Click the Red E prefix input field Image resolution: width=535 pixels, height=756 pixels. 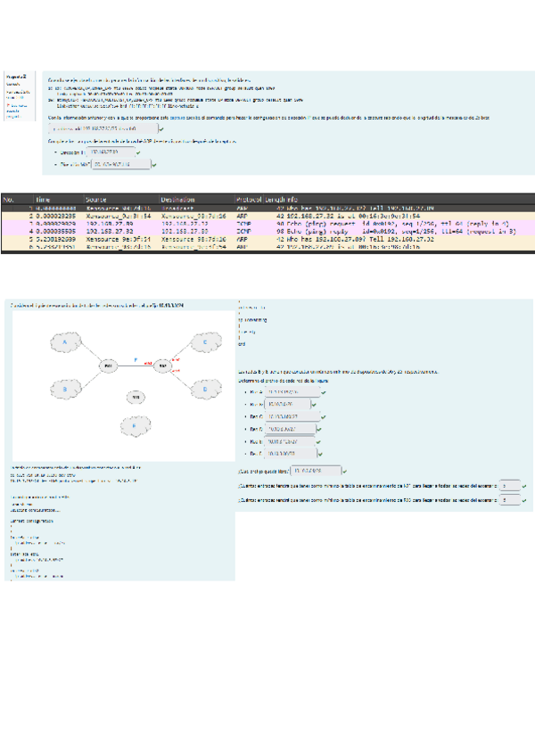(290, 441)
